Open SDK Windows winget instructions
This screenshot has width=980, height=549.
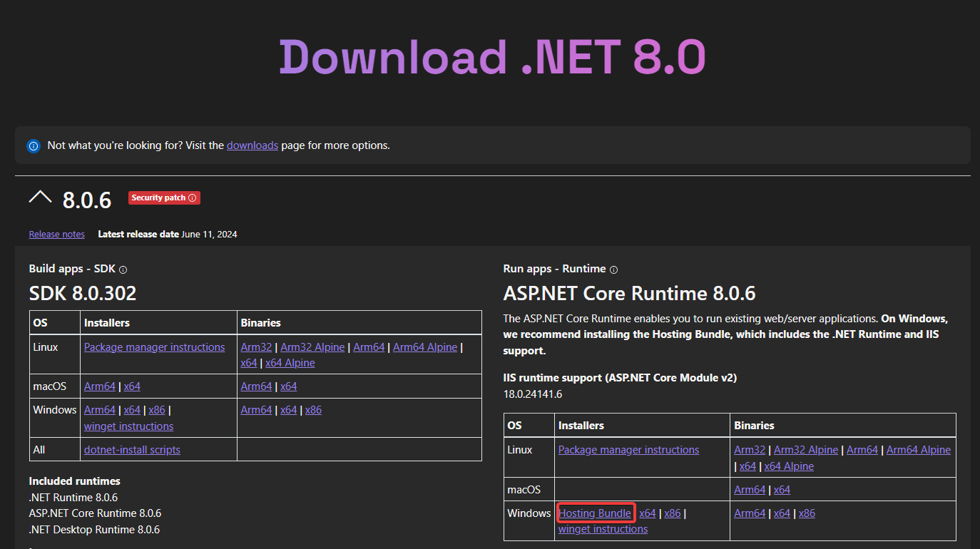128,426
